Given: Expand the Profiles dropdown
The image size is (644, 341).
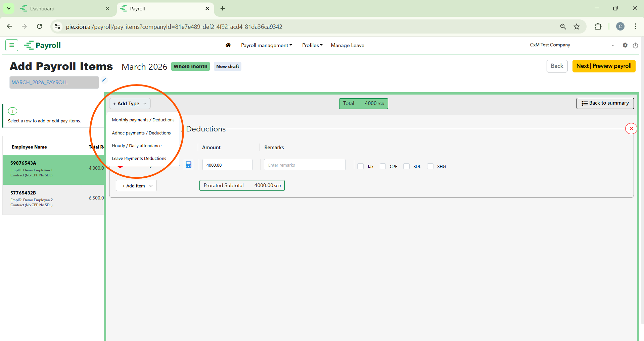Looking at the screenshot, I should click(x=312, y=45).
